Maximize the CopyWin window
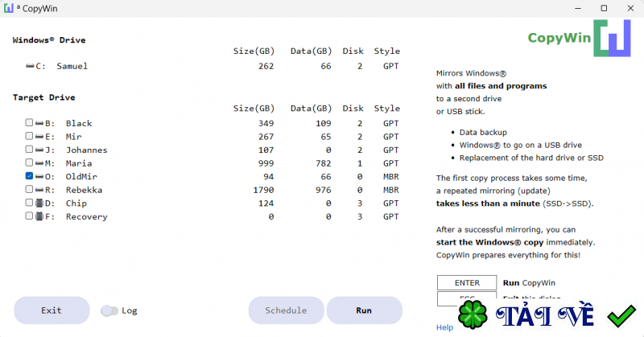This screenshot has height=337, width=644. tap(604, 8)
